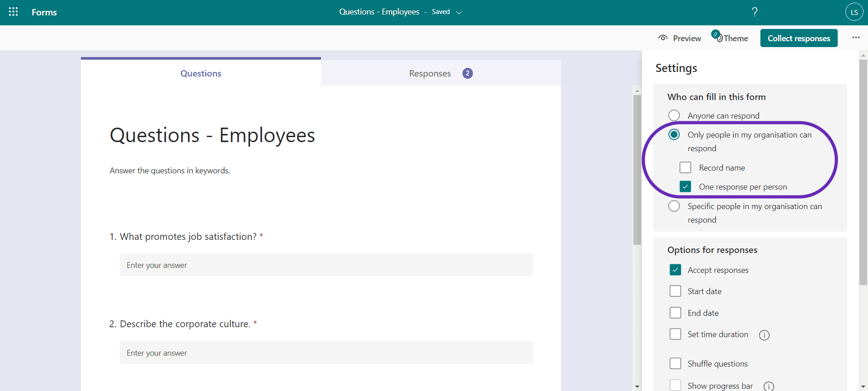868x391 pixels.
Task: Click the Theme button label
Action: pyautogui.click(x=736, y=38)
